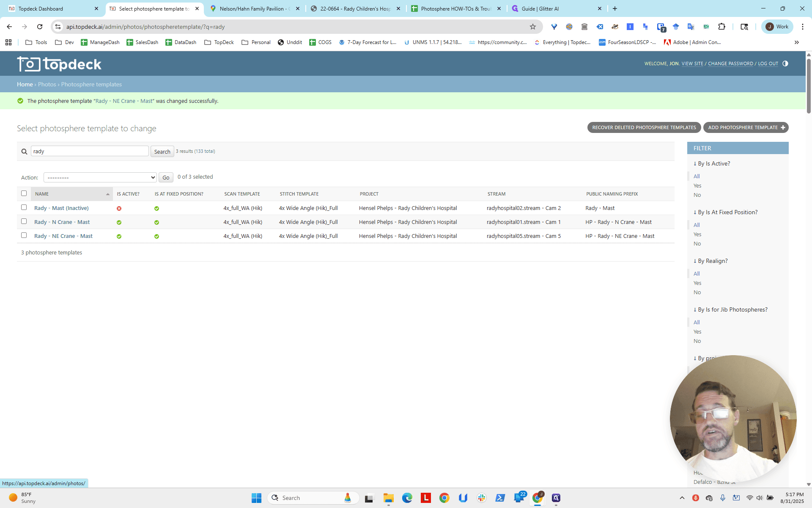Open File Explorer from the taskbar
The height and width of the screenshot is (508, 812).
388,498
